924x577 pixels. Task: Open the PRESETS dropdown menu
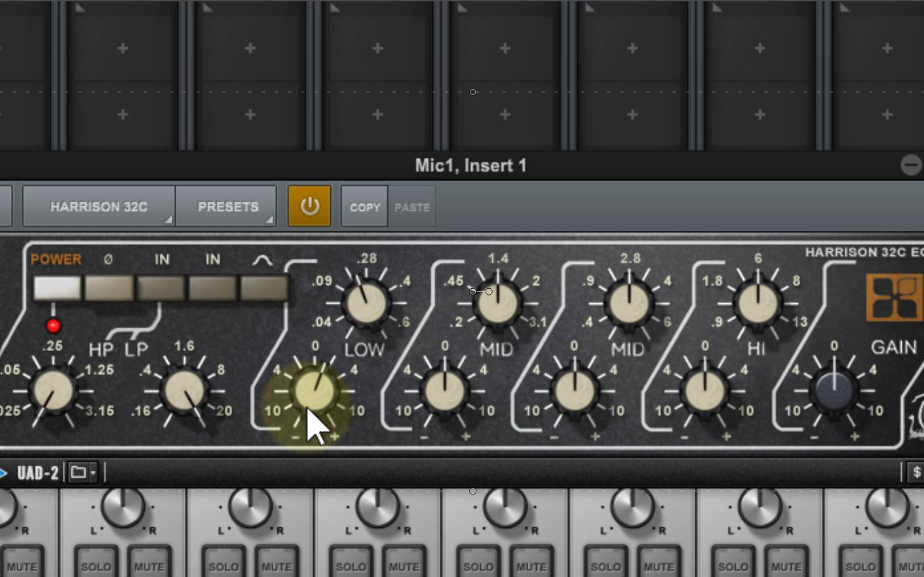[227, 206]
